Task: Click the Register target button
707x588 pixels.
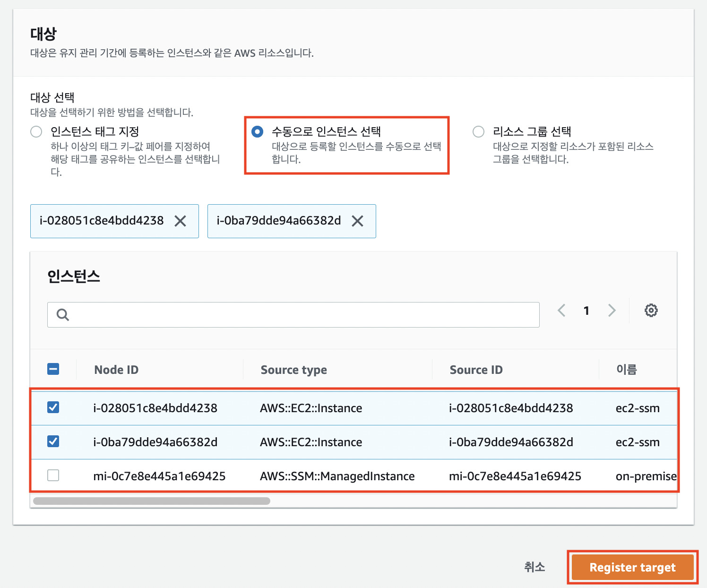Action: (632, 567)
